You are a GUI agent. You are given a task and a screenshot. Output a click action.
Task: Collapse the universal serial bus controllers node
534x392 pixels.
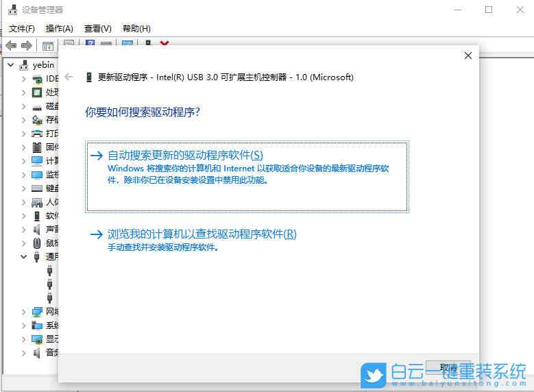[23, 256]
